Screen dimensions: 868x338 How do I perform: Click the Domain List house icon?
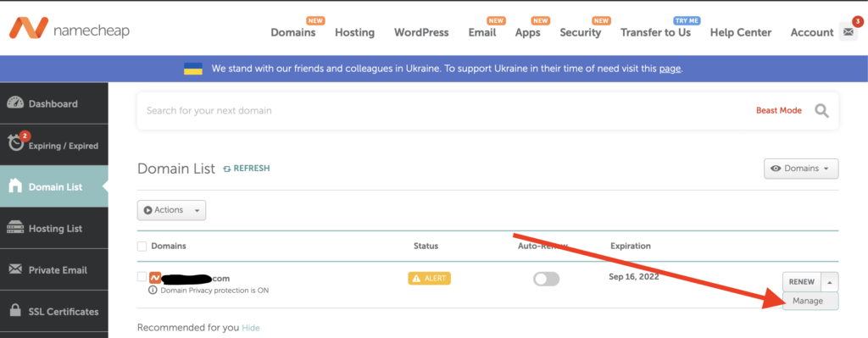(15, 186)
